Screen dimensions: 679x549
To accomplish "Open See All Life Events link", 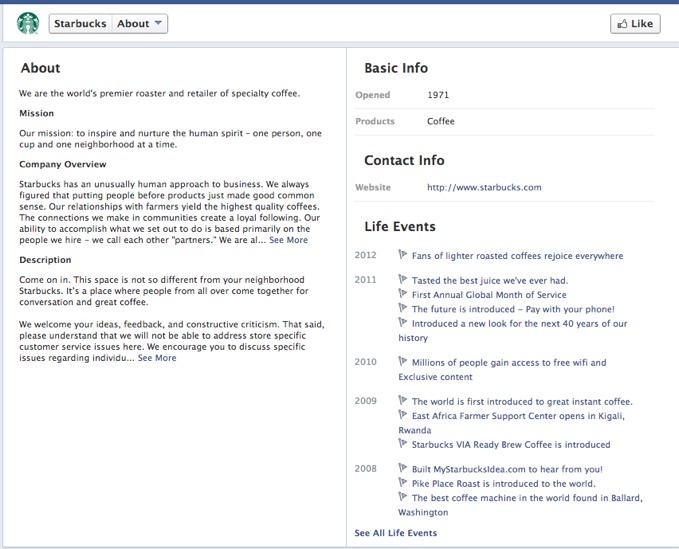I will 395,533.
